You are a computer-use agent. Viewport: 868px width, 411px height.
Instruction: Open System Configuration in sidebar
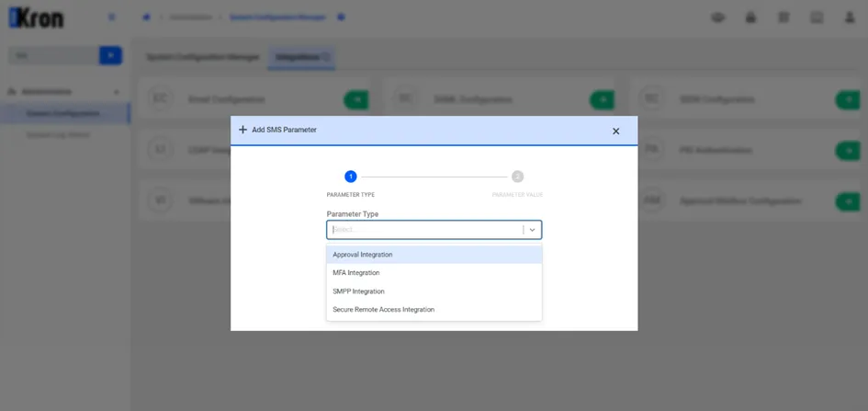tap(63, 113)
